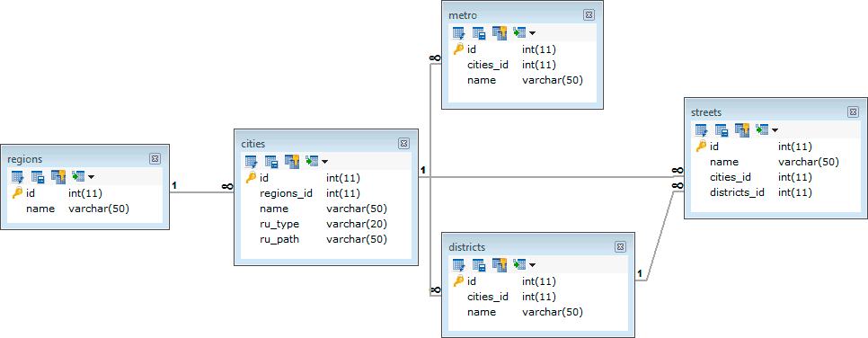This screenshot has width=868, height=338.
Task: Click the table-with-key icon in districts table
Action: [500, 264]
